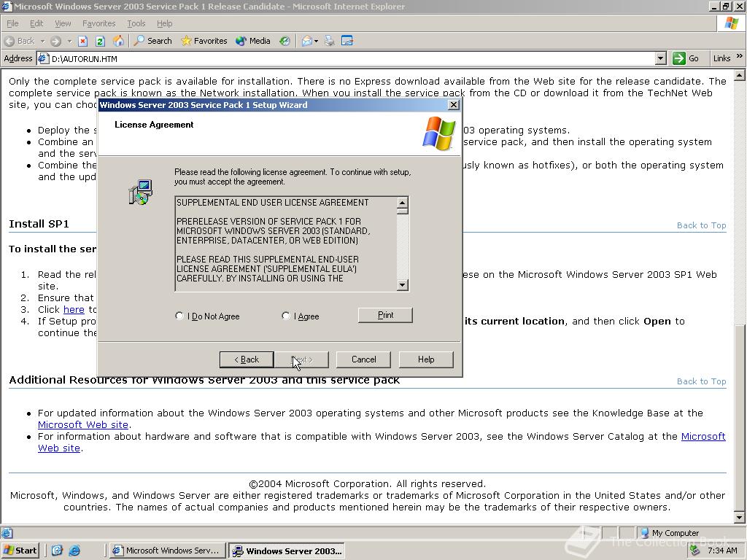This screenshot has height=560, width=747.
Task: Click the Back arrow in the IE toolbar
Action: point(19,41)
